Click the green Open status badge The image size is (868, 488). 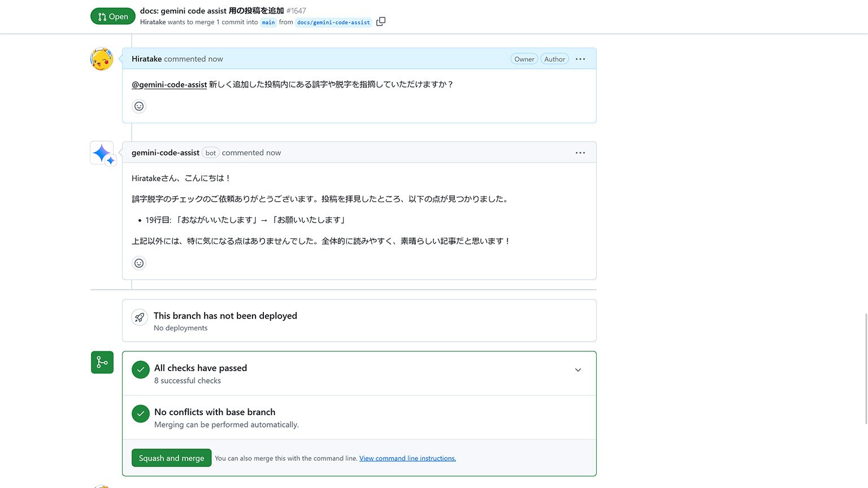click(113, 16)
